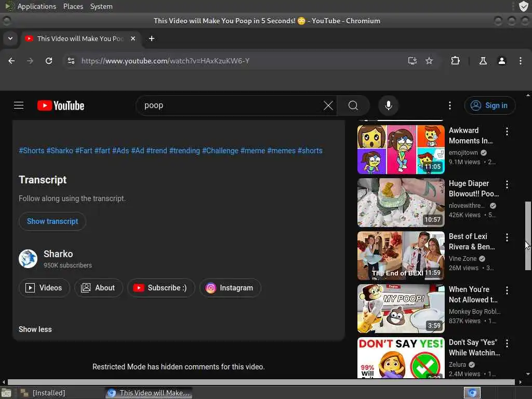Click the shield tray icon in top panel
The width and height of the screenshot is (532, 399).
tap(524, 6)
